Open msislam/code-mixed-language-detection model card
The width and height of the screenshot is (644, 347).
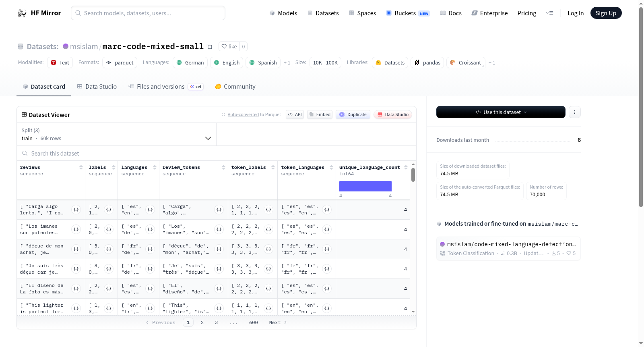(508, 248)
